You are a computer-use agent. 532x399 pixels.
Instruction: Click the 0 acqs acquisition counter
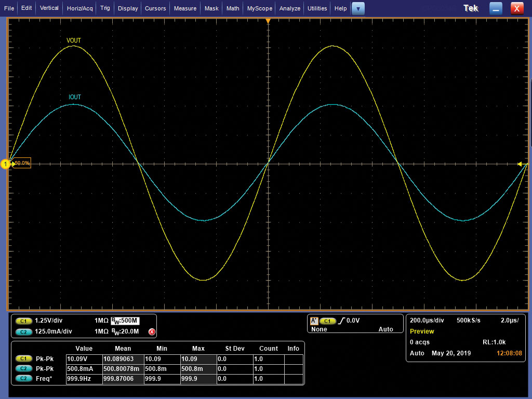click(x=419, y=342)
